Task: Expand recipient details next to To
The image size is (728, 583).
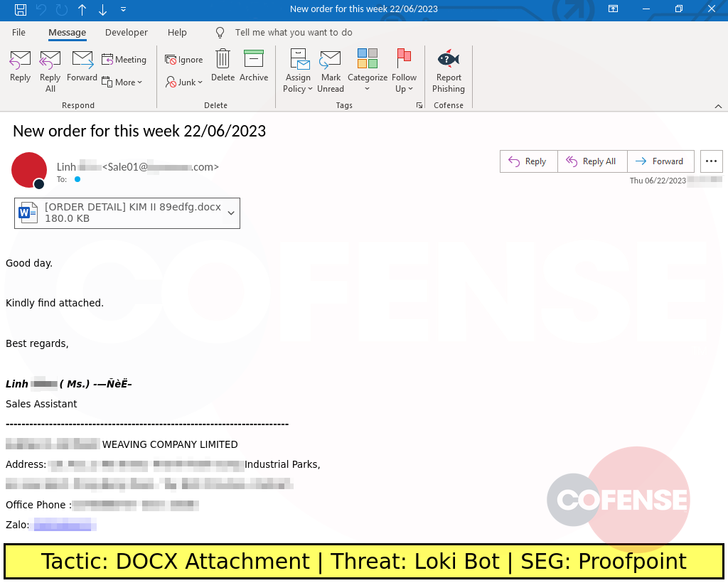Action: tap(77, 179)
